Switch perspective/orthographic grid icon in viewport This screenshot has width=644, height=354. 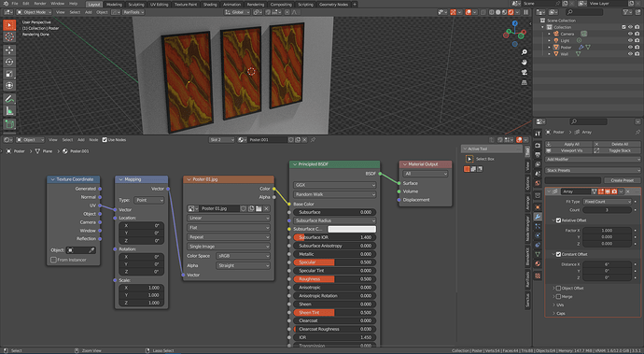click(525, 82)
